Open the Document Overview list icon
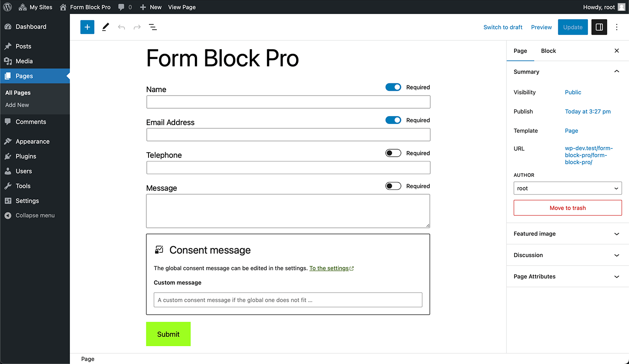The image size is (629, 364). coord(153,27)
